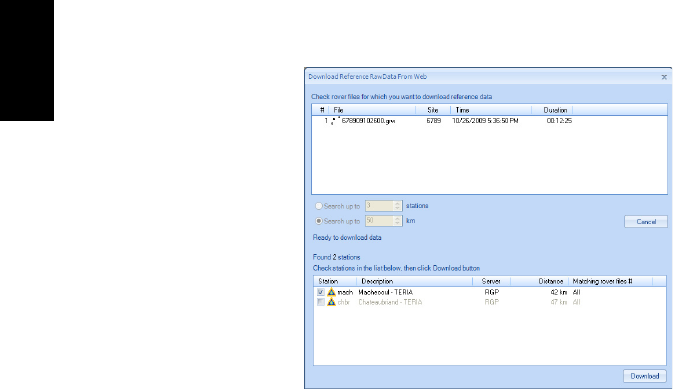Select the Machecoul - TERIA description

click(x=386, y=292)
